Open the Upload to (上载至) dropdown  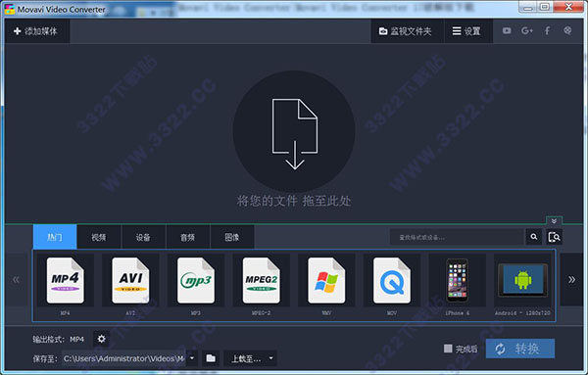click(251, 358)
